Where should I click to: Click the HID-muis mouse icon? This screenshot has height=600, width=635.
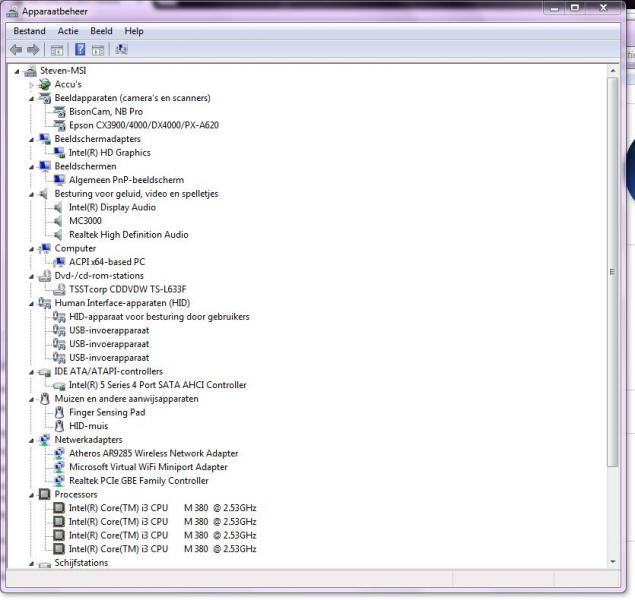[x=59, y=426]
